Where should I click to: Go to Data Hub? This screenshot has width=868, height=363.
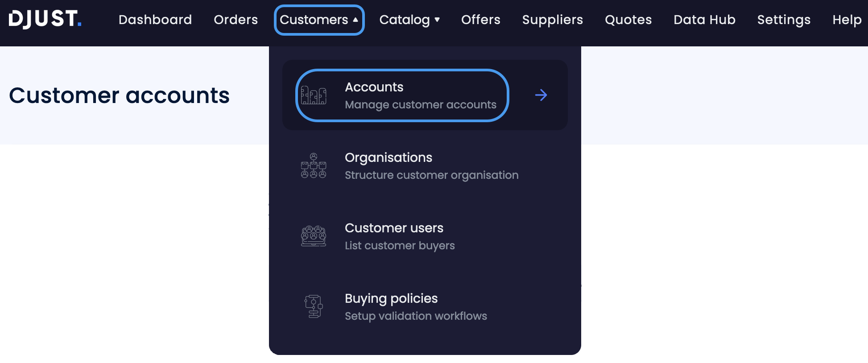click(x=704, y=20)
